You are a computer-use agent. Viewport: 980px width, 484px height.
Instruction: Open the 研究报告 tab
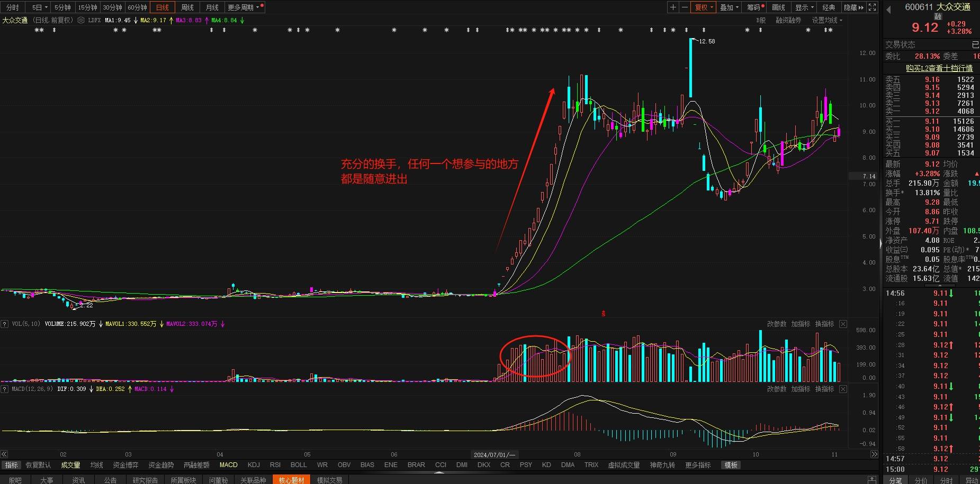[x=145, y=480]
